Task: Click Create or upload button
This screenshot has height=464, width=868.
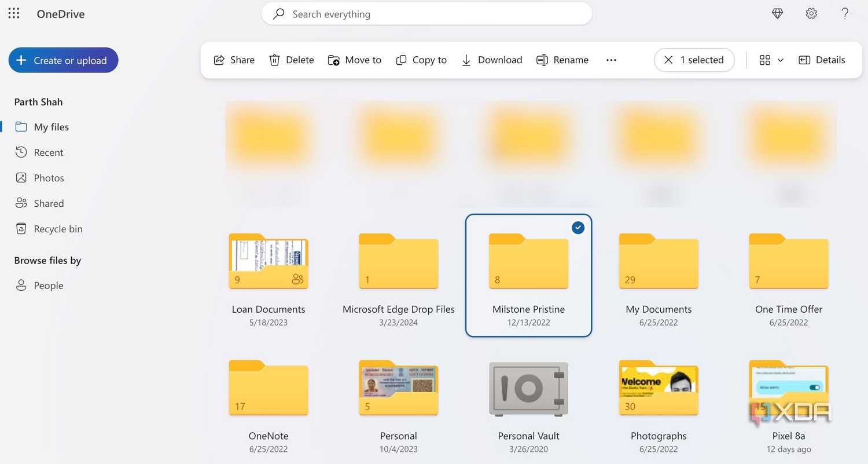Action: (63, 60)
